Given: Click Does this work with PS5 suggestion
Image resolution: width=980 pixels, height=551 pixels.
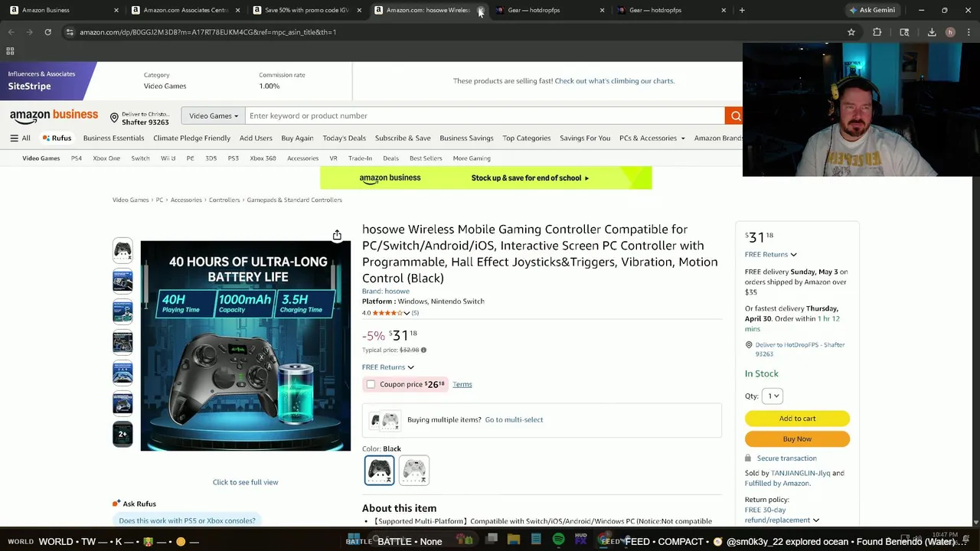Looking at the screenshot, I should [x=187, y=520].
